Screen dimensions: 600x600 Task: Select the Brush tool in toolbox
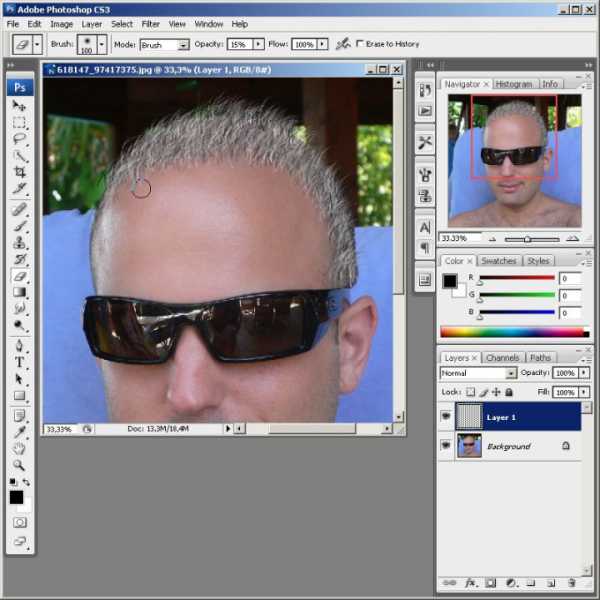click(19, 226)
